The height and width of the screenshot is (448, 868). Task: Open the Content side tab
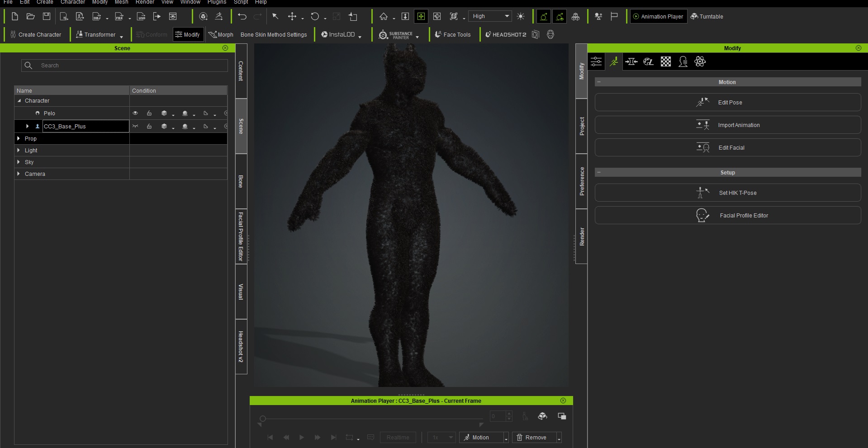[x=241, y=71]
